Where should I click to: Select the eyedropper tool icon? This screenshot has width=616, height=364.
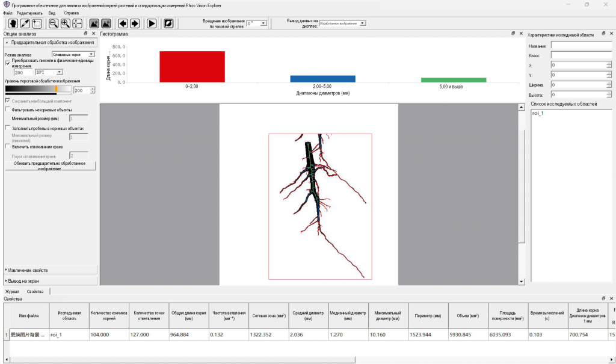point(25,23)
